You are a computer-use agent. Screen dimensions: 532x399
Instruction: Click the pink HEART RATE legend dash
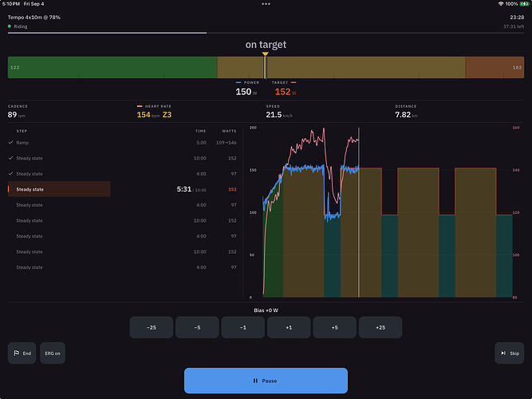[140, 106]
